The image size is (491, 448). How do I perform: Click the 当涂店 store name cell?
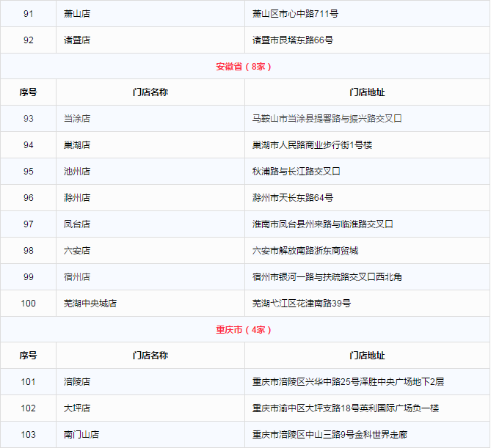77,119
